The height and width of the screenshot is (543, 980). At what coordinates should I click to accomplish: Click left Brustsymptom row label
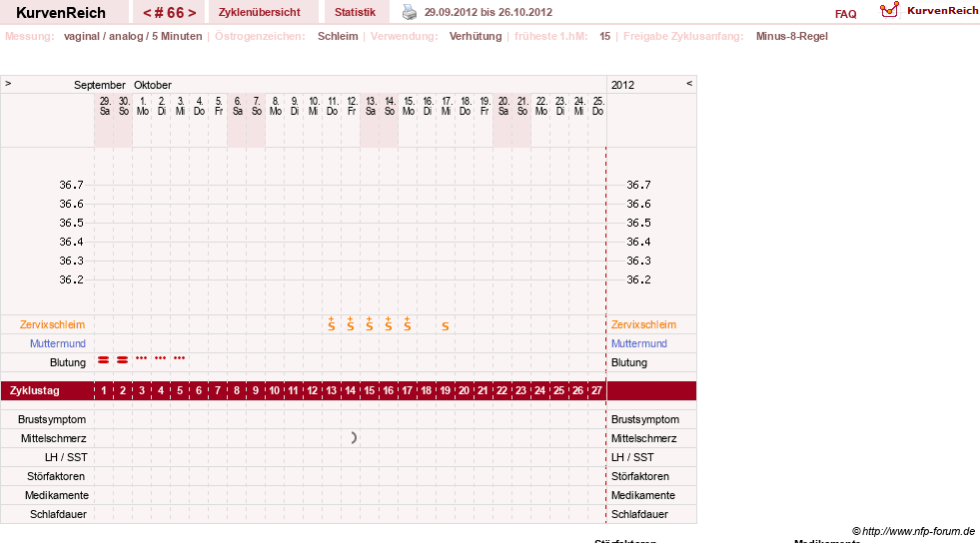[52, 419]
